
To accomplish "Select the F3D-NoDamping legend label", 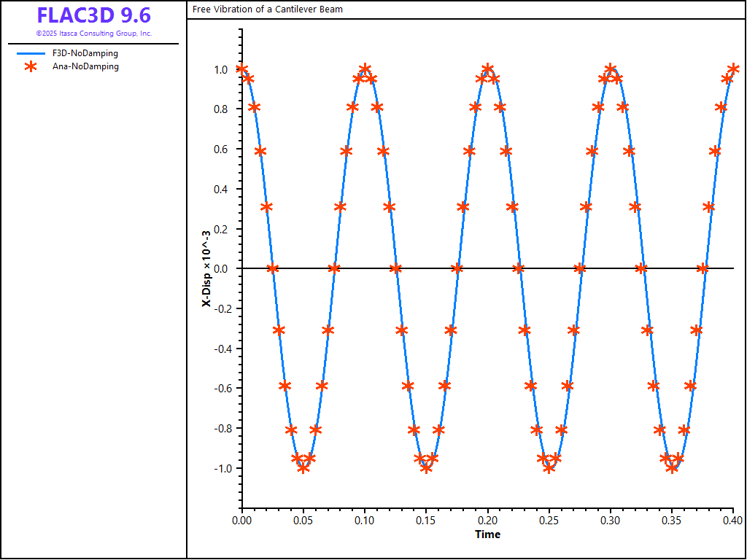I will pos(85,53).
